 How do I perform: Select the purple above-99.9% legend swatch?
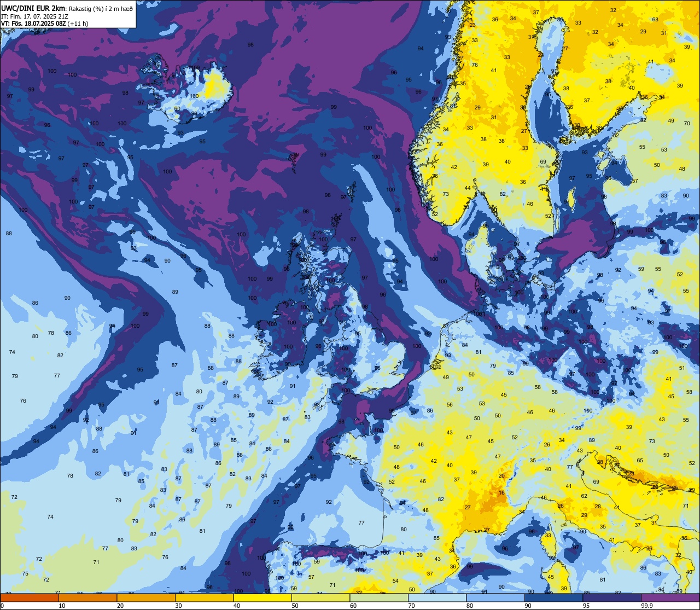(x=670, y=597)
